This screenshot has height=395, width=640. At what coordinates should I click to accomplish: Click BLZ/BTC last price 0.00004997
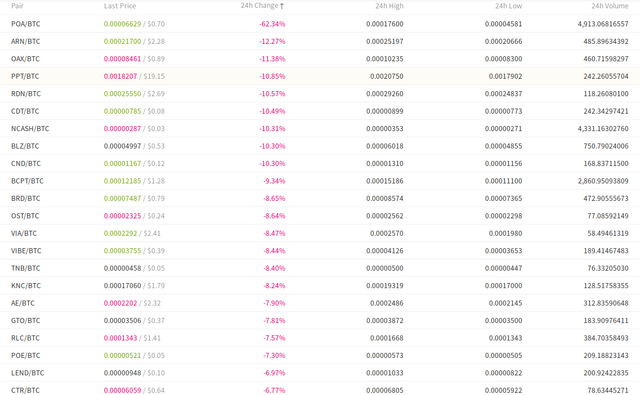coord(122,146)
